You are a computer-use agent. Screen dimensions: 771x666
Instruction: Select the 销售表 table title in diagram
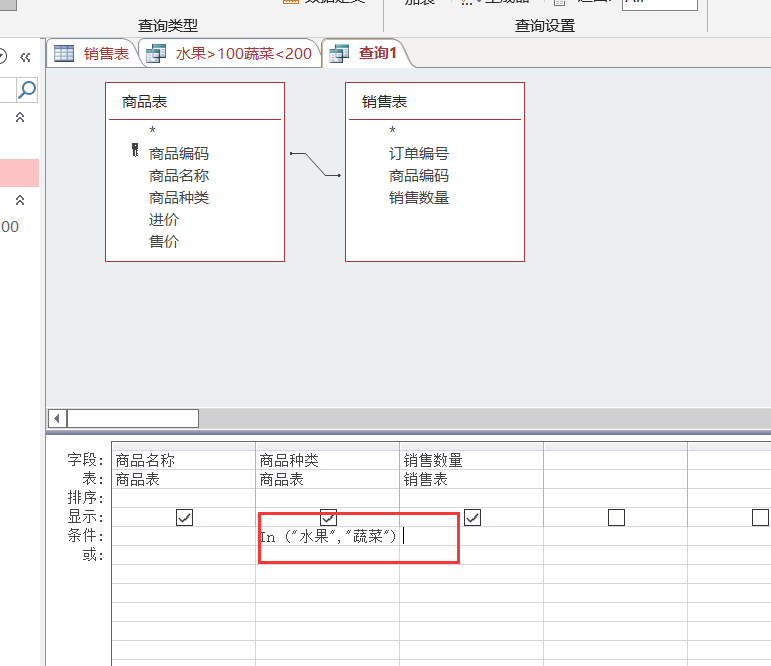click(x=385, y=102)
